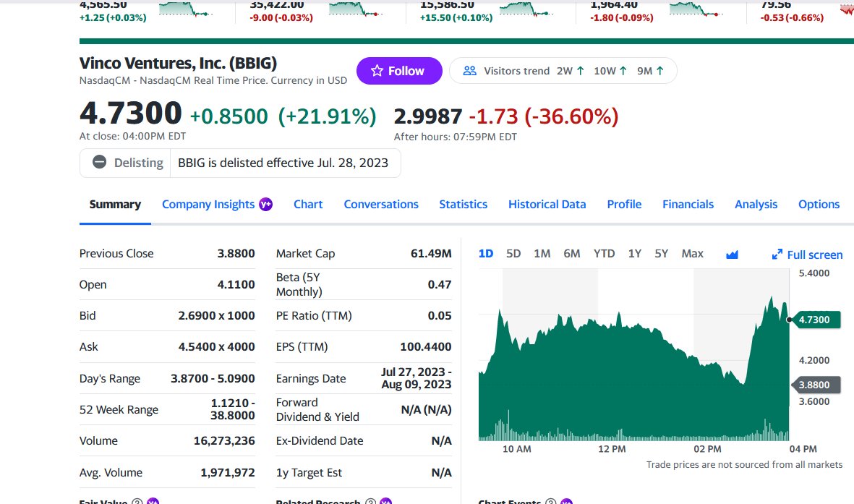Viewport: 854px width, 504px height.
Task: Select the 1Y chart range
Action: pyautogui.click(x=634, y=253)
